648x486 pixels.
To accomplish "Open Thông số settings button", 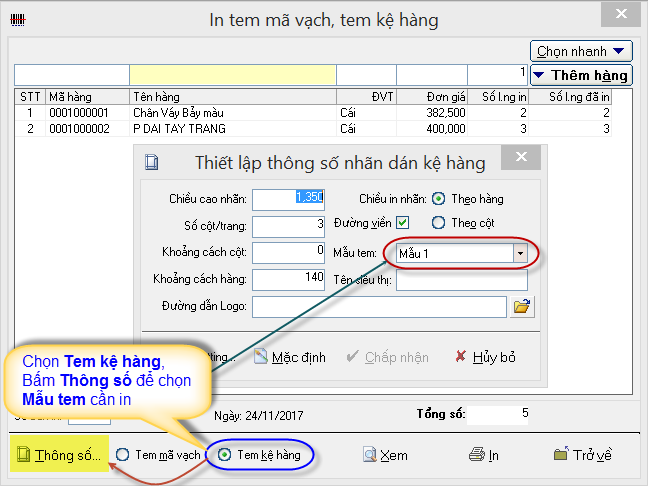I will pos(59,455).
